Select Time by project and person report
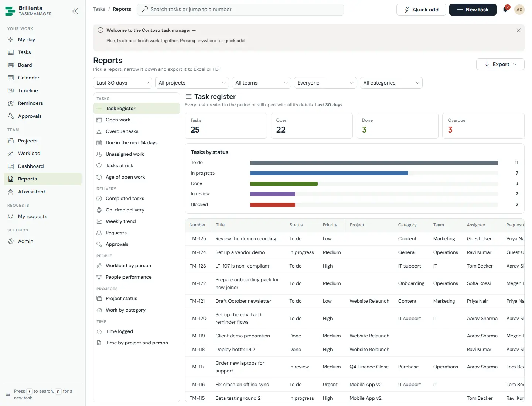Screen dimensions: 532x406 tap(137, 343)
